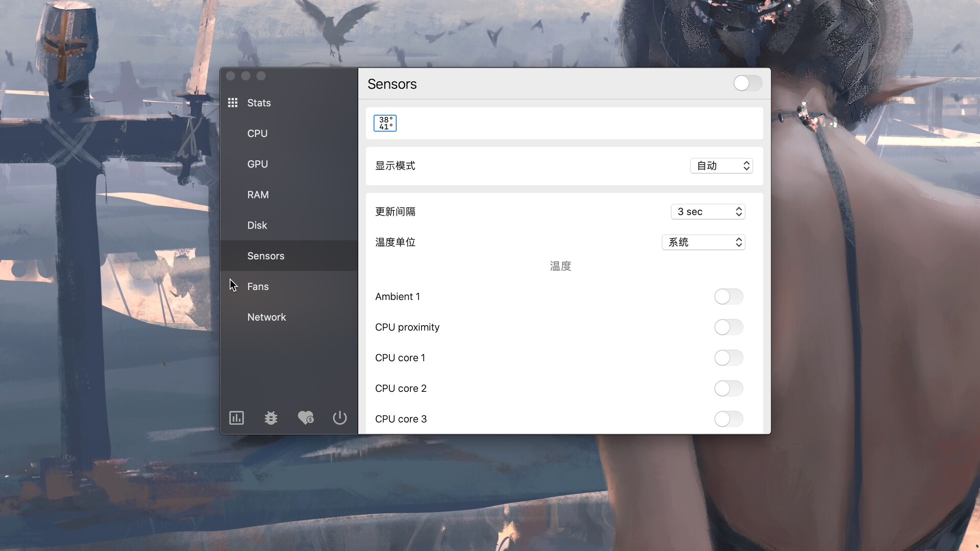Quit Stats via the power icon
Viewport: 980px width, 551px height.
pos(339,417)
